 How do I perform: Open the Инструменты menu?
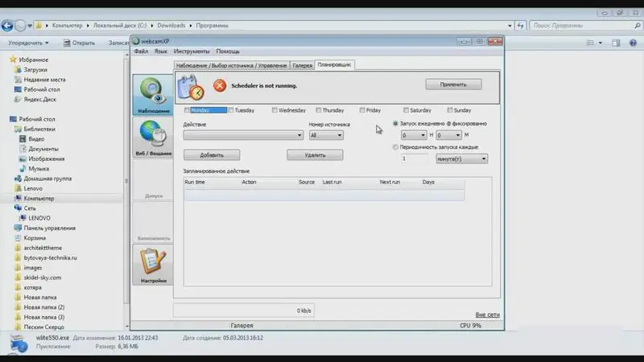tap(192, 51)
